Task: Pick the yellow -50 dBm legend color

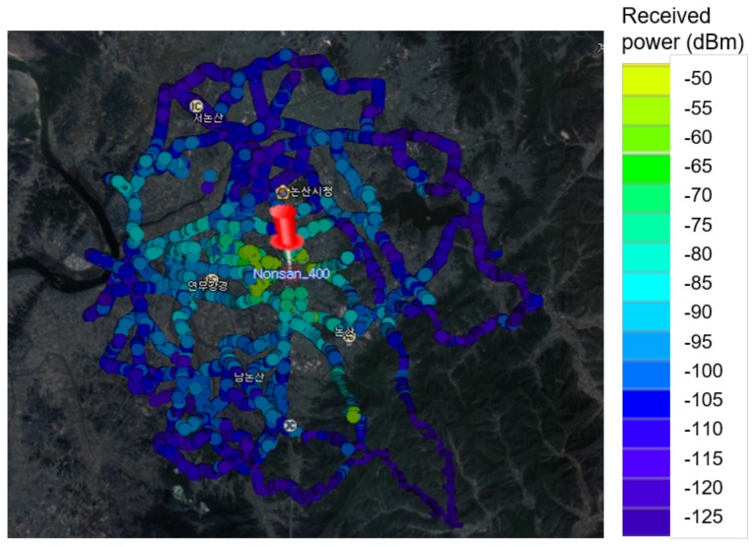Action: click(x=645, y=78)
